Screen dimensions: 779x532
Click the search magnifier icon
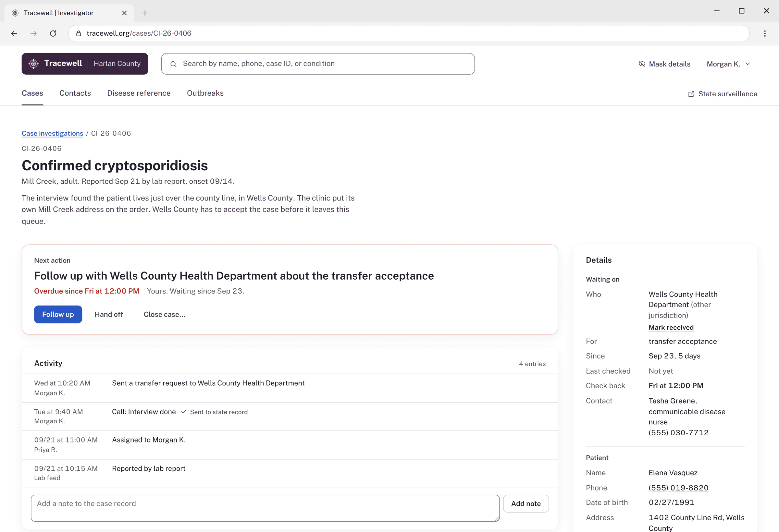pyautogui.click(x=173, y=64)
